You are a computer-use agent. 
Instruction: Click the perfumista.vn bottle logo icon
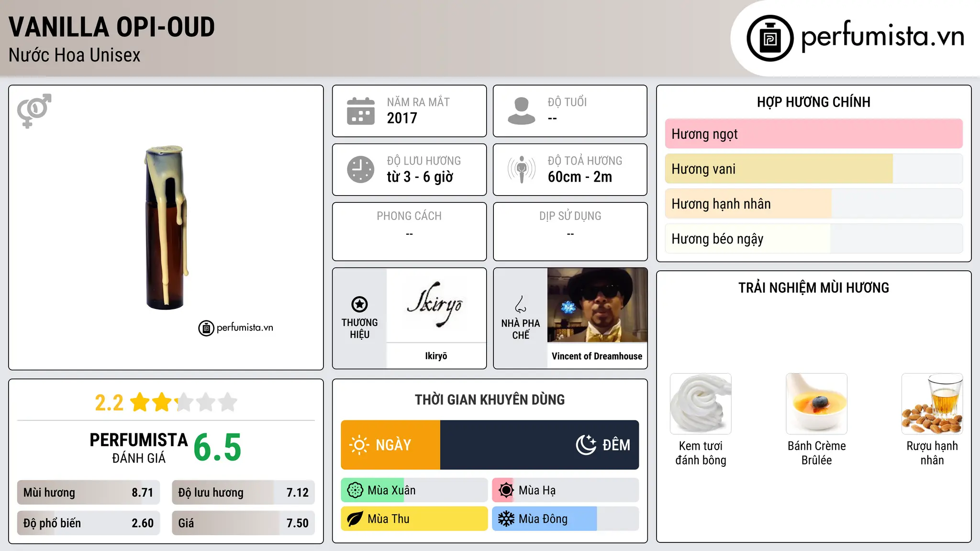coord(770,38)
